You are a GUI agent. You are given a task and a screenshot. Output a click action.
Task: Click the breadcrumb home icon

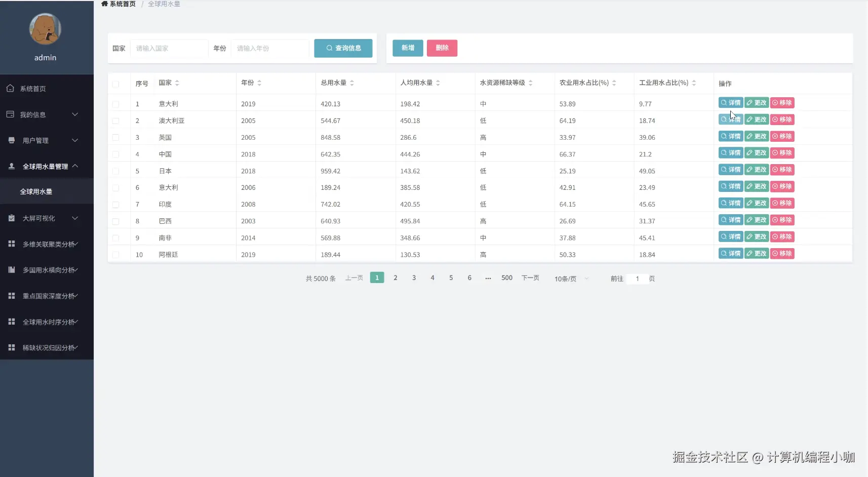click(x=105, y=4)
